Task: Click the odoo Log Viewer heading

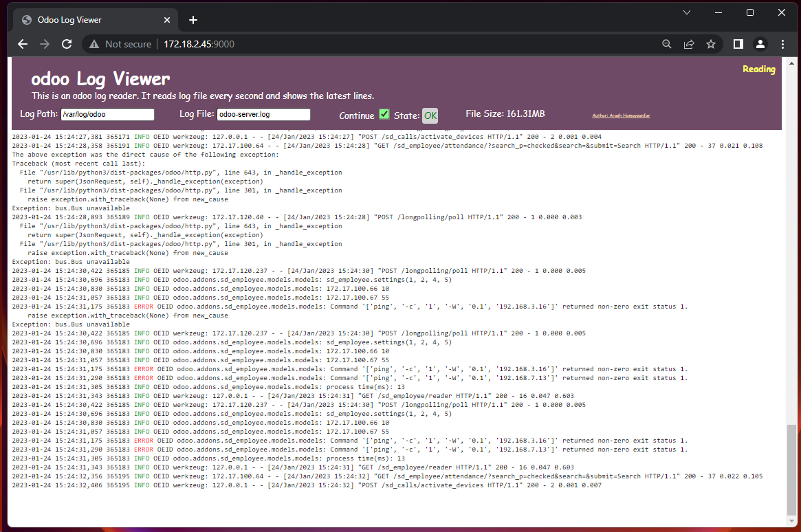Action: 100,78
